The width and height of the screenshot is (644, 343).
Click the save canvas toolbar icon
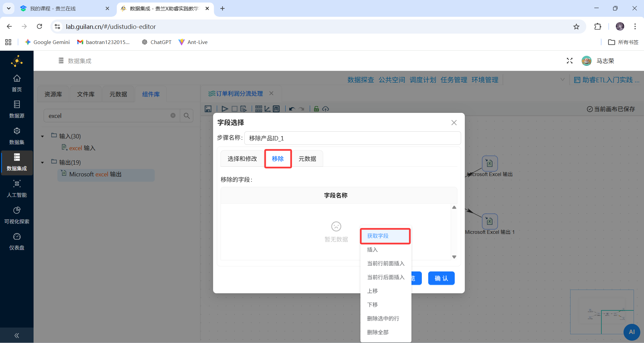(208, 109)
